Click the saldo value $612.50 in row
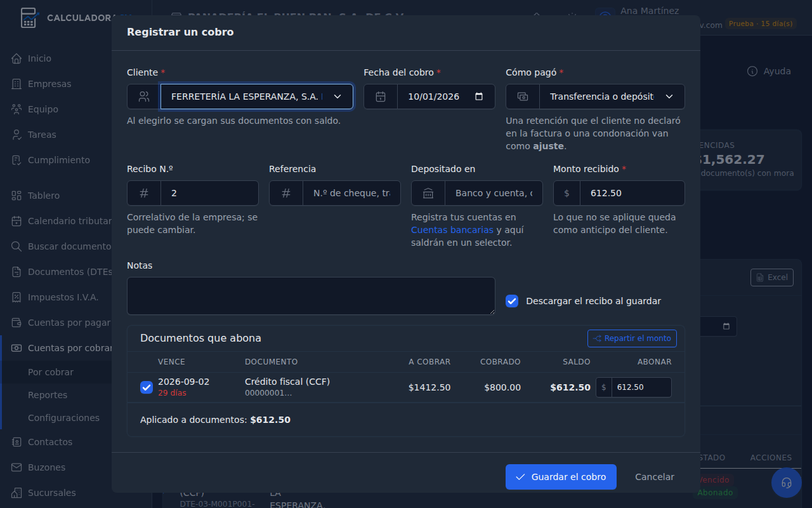Image resolution: width=812 pixels, height=508 pixels. pos(570,387)
